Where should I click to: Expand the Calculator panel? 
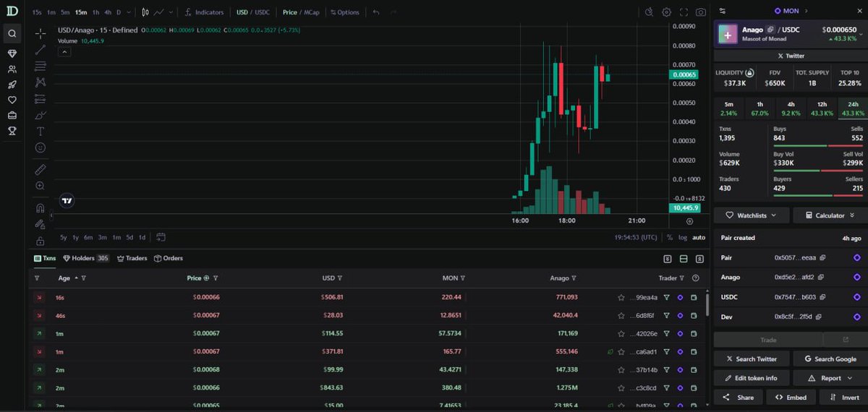pyautogui.click(x=829, y=215)
